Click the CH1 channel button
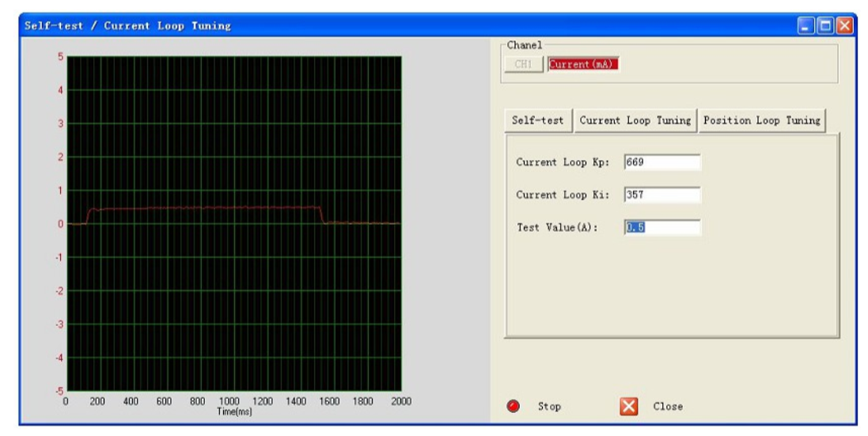 [x=524, y=64]
